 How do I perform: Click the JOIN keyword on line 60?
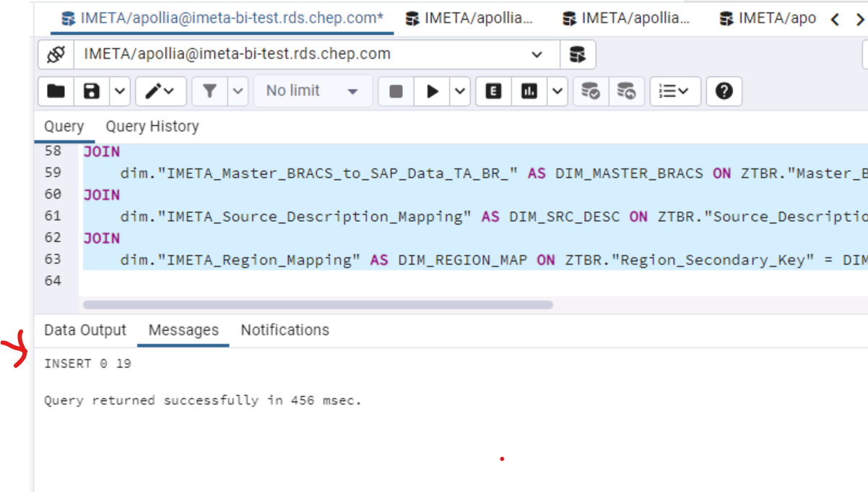point(101,194)
